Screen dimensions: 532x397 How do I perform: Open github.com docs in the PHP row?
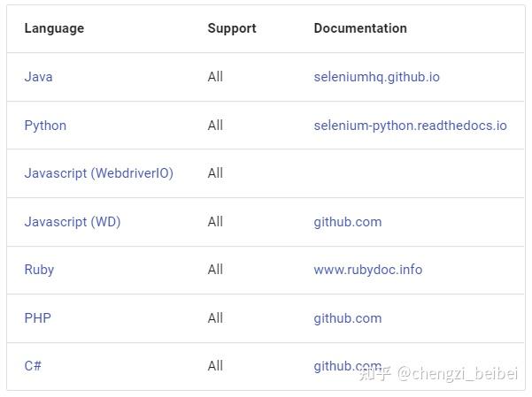pyautogui.click(x=347, y=318)
